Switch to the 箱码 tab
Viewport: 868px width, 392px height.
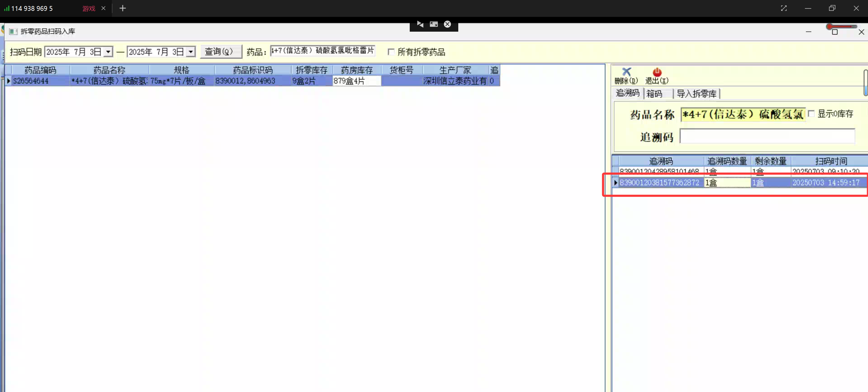654,94
